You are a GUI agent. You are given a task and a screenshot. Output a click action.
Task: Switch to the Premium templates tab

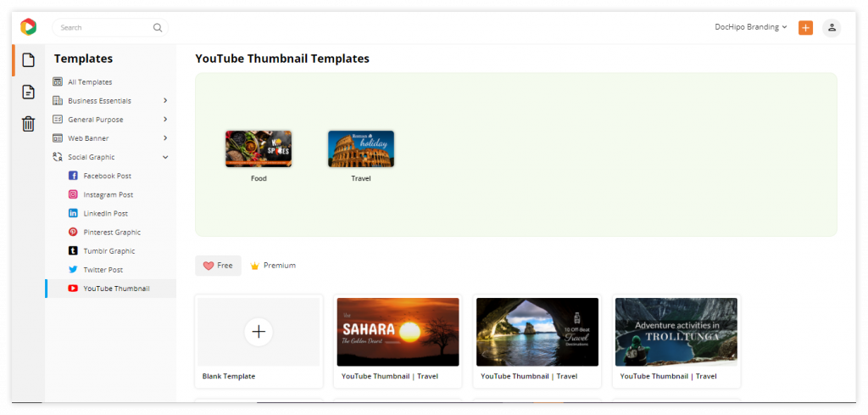click(273, 266)
